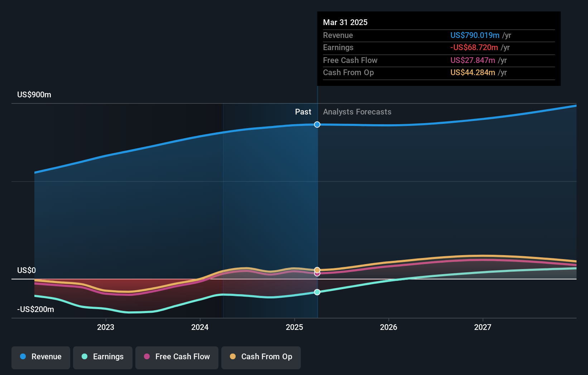Image resolution: width=588 pixels, height=375 pixels.
Task: Click the US$900m y-axis label
Action: click(34, 95)
